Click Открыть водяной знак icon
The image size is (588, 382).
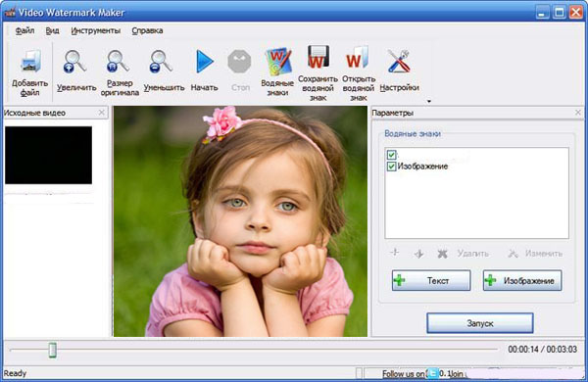[357, 57]
